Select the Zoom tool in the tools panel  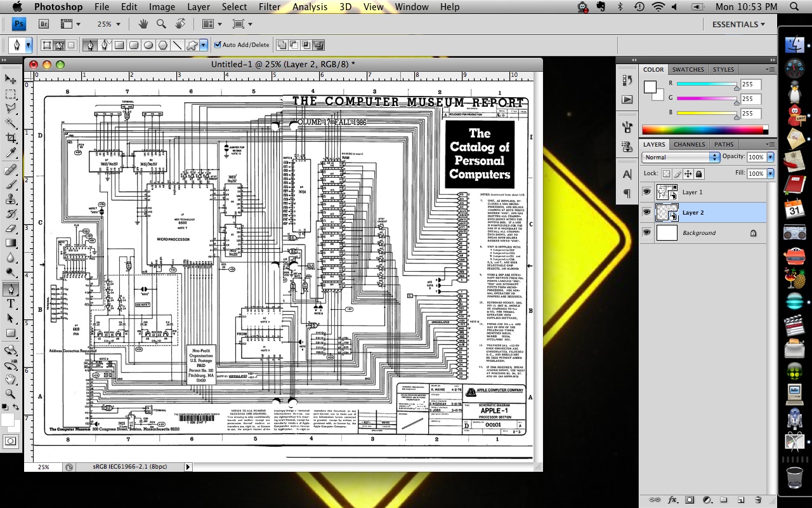click(x=11, y=394)
